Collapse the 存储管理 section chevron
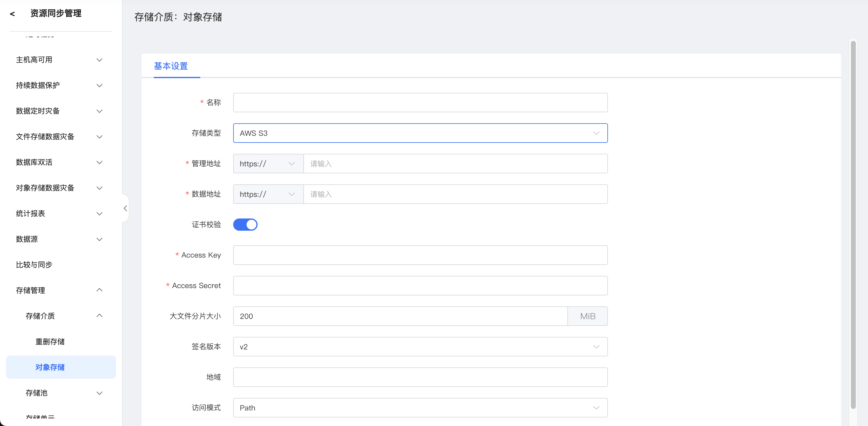This screenshot has height=426, width=868. pos(99,290)
